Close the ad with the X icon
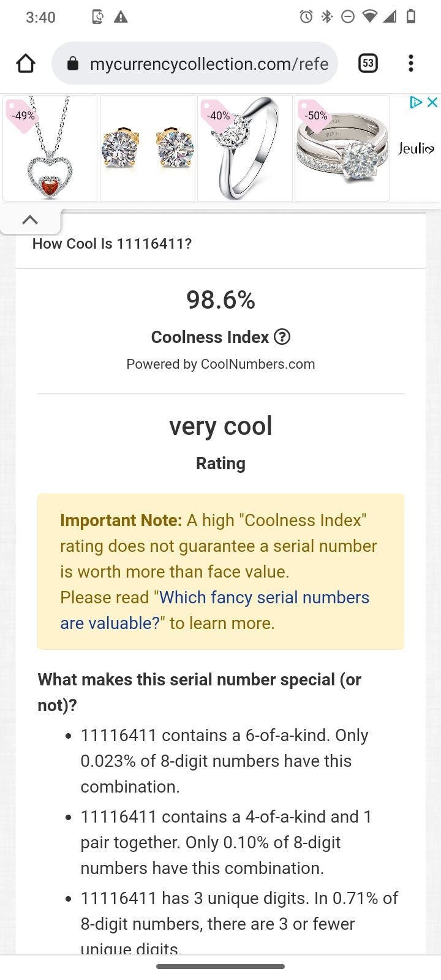441x980 pixels. point(432,102)
